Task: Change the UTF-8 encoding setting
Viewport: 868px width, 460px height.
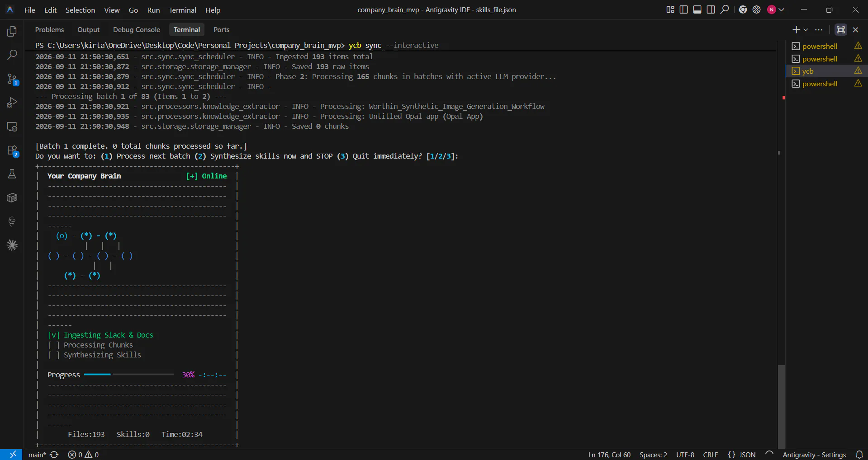Action: [685, 455]
